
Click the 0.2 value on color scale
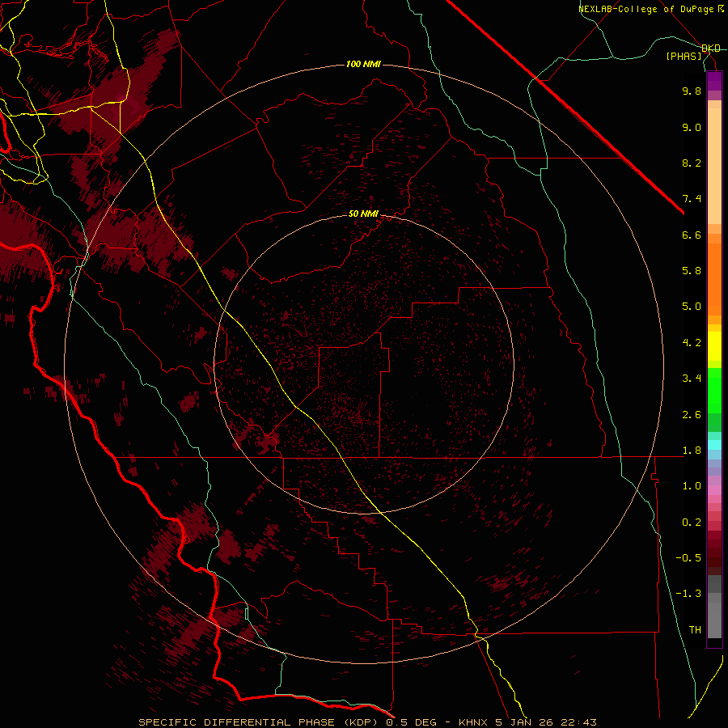[x=692, y=523]
